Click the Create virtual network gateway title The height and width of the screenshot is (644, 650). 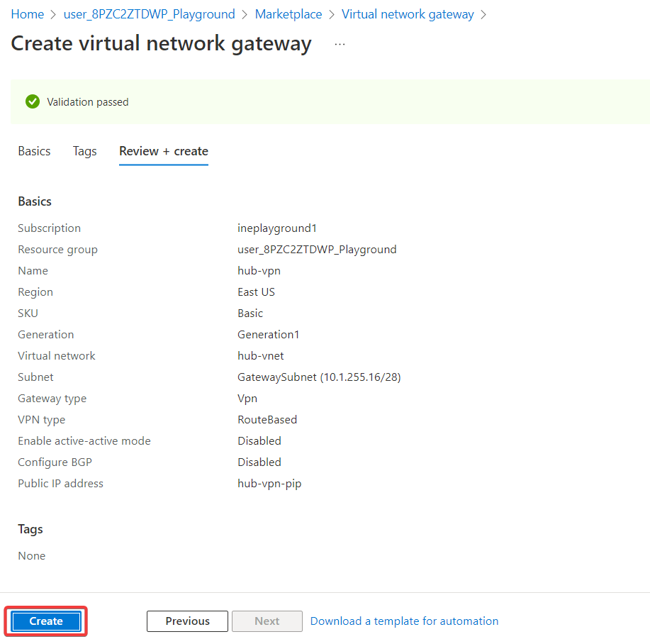point(161,44)
